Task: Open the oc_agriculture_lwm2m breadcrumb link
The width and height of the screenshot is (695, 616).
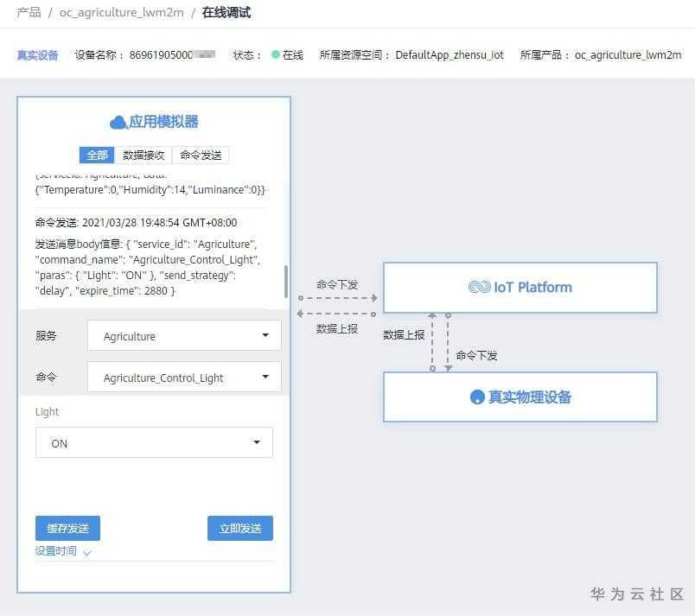Action: click(121, 12)
